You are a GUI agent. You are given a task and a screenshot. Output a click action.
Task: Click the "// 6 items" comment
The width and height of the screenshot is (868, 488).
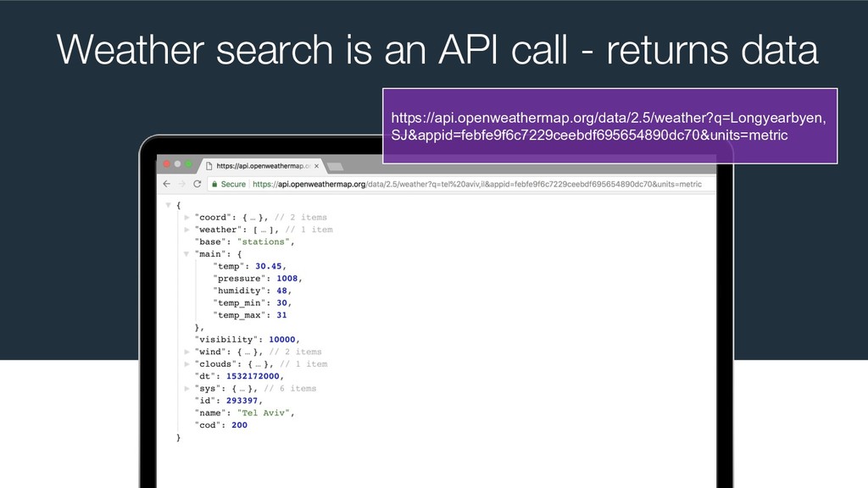[x=290, y=388]
